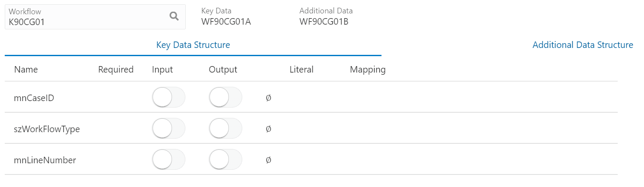Select the mnCaseID row name

click(34, 98)
